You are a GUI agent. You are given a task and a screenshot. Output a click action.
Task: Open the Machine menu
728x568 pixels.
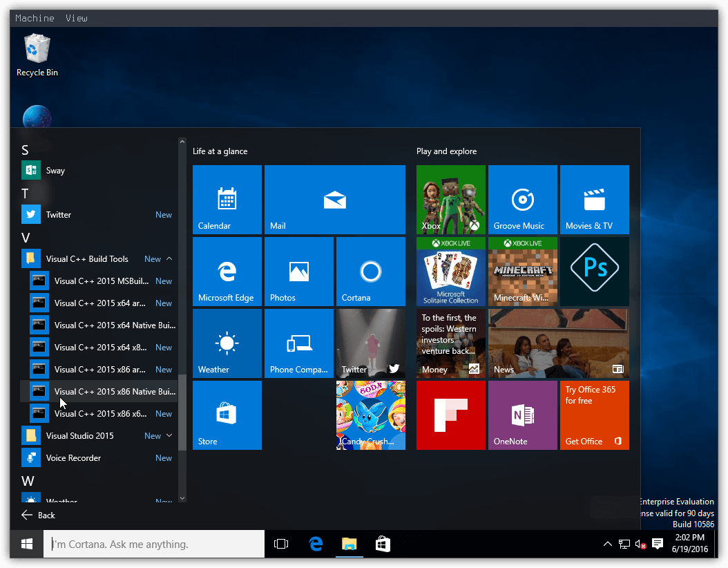tap(35, 18)
